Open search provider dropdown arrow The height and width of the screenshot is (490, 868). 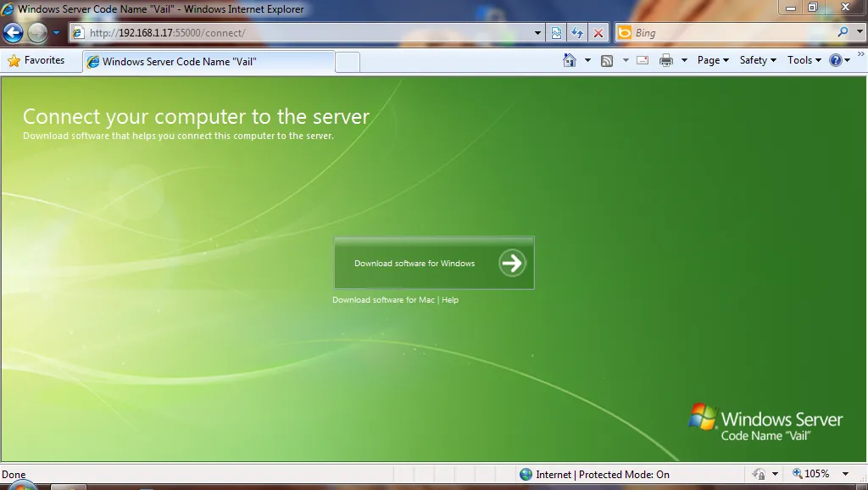pyautogui.click(x=860, y=32)
